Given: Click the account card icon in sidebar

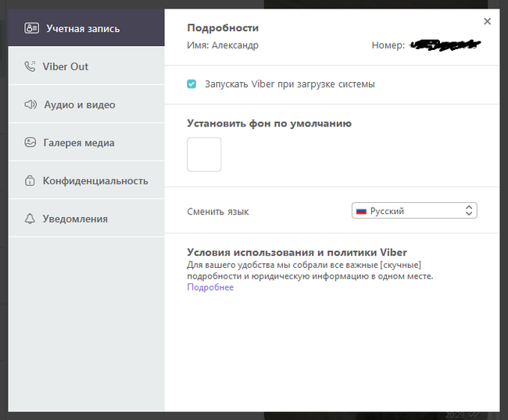Looking at the screenshot, I should tap(30, 29).
